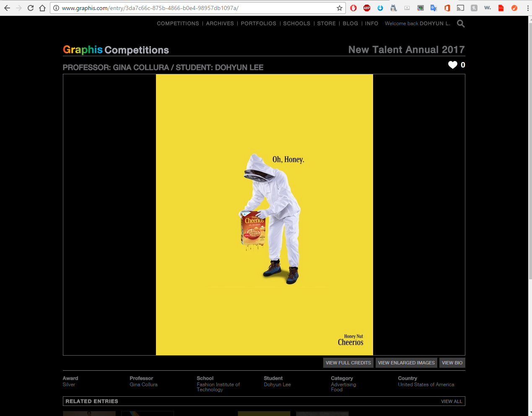This screenshot has width=532, height=416.
Task: Open the STORE menu item
Action: [x=326, y=23]
